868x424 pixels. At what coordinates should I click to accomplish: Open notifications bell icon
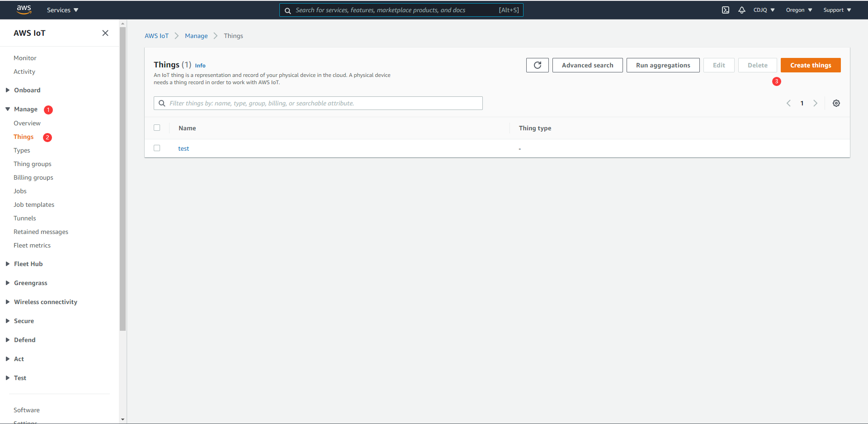[x=742, y=10]
